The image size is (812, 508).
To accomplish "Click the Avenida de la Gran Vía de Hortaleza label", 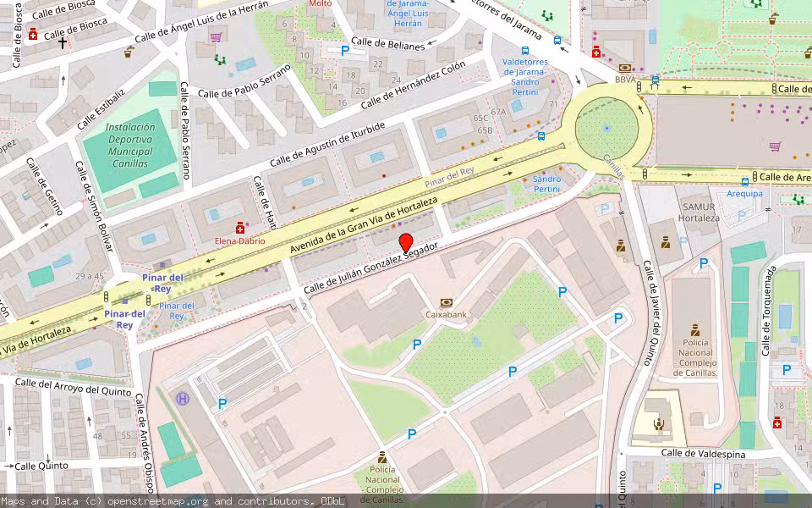I will pyautogui.click(x=364, y=225).
